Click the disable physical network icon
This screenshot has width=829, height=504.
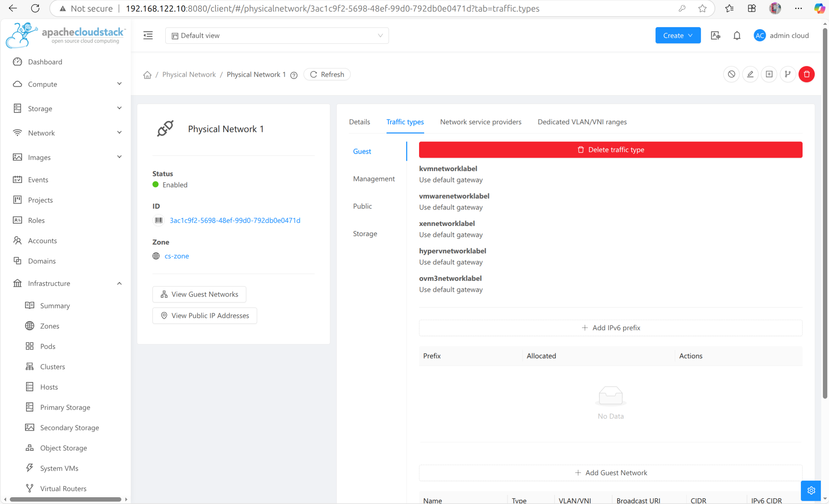[731, 74]
